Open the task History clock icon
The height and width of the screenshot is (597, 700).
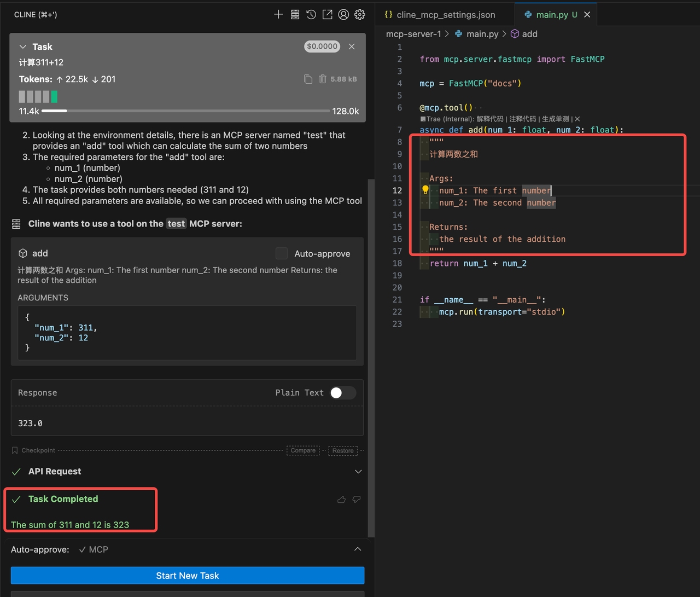311,15
